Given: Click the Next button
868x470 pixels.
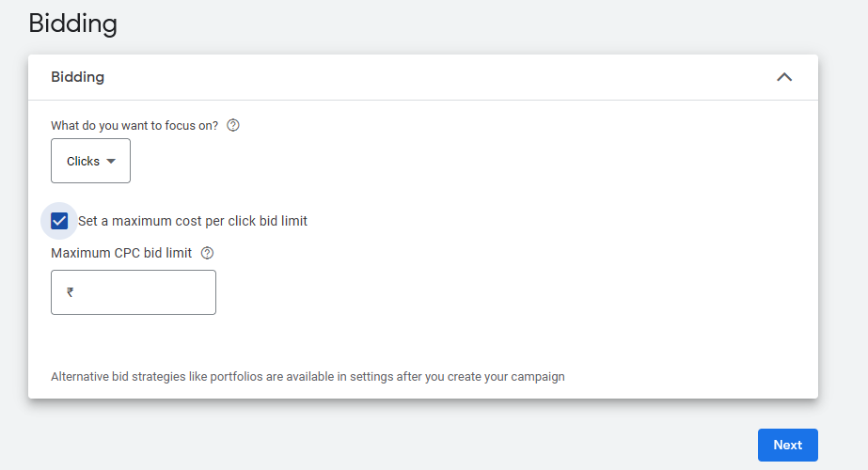Looking at the screenshot, I should click(x=787, y=445).
